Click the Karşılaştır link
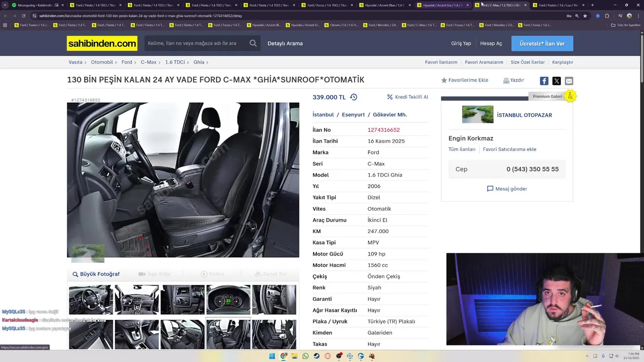The height and width of the screenshot is (362, 644). 562,62
